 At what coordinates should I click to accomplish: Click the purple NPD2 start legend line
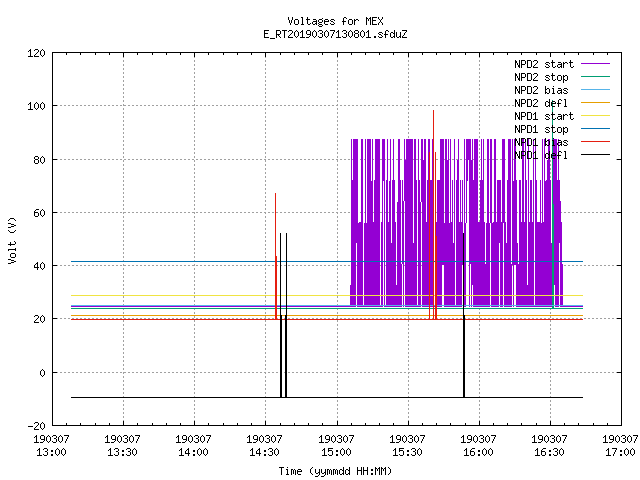595,64
